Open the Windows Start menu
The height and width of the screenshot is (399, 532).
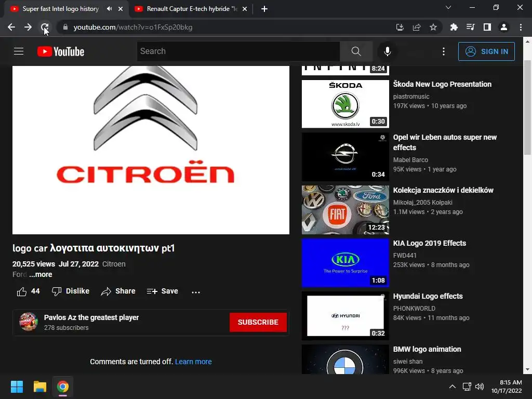tap(17, 387)
